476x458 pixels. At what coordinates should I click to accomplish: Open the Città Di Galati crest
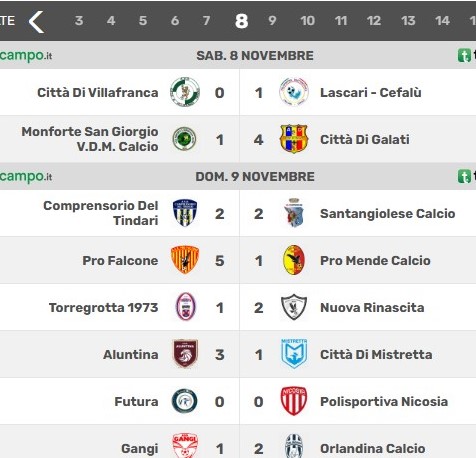(x=294, y=139)
